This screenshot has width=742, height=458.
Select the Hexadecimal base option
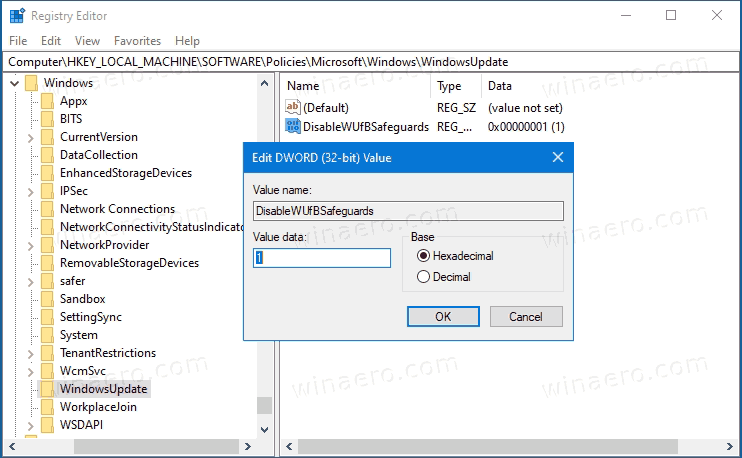pyautogui.click(x=455, y=256)
